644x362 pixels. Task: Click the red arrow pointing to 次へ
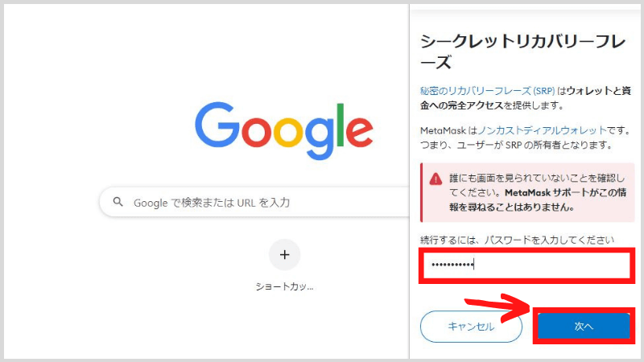[497, 306]
